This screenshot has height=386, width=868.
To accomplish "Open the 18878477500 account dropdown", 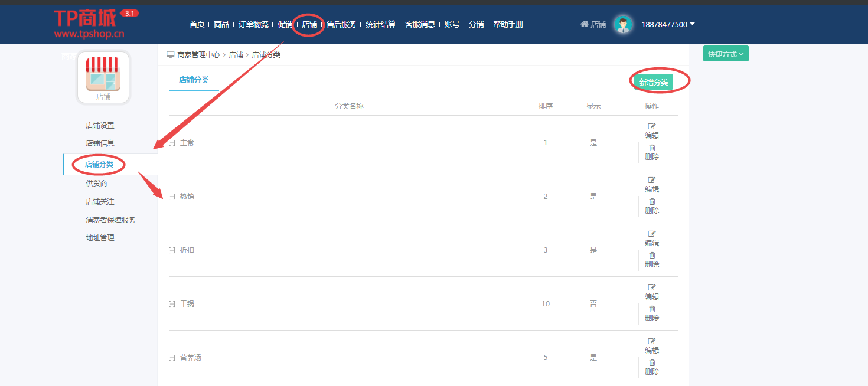I will 668,24.
